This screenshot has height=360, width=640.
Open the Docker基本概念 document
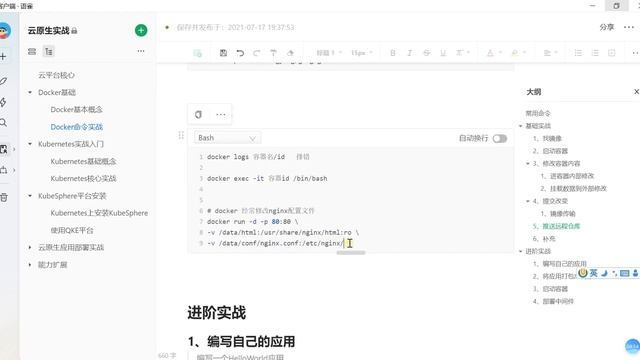pos(76,109)
